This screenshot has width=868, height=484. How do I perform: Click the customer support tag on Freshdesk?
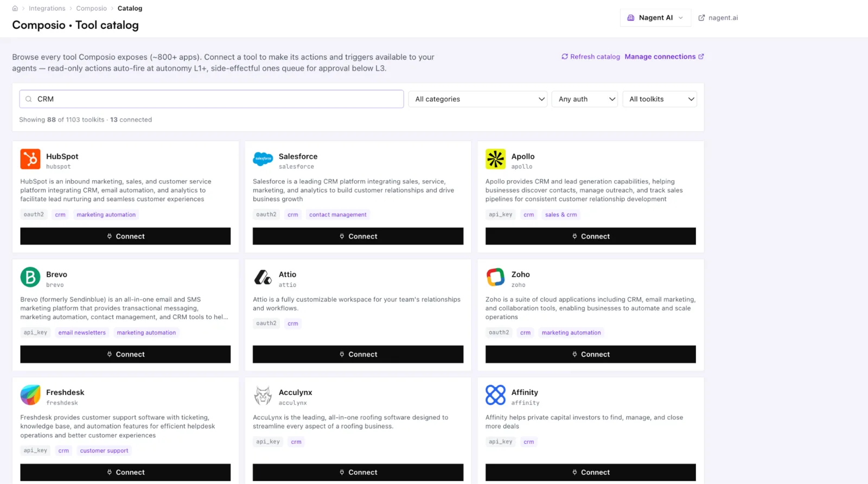104,451
